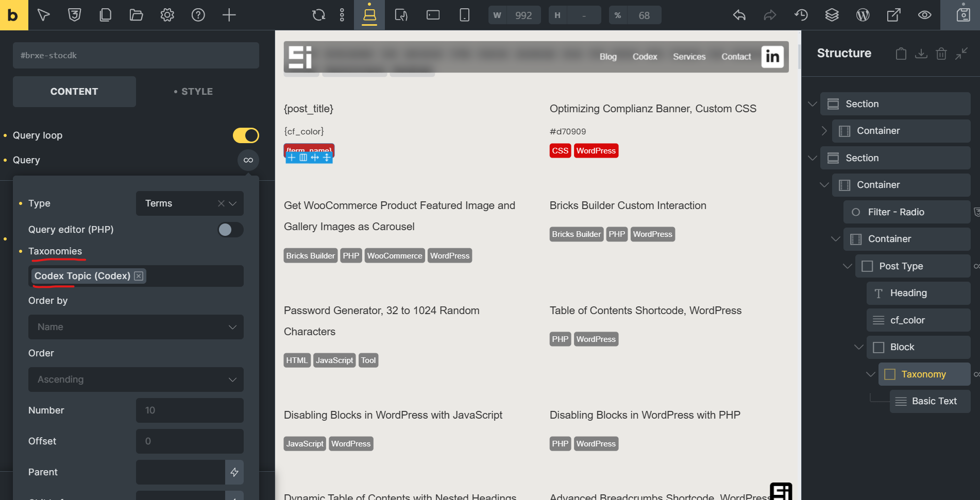Remove the Codex Topic (Codex) taxonomy tag
This screenshot has height=500, width=980.
click(x=138, y=276)
